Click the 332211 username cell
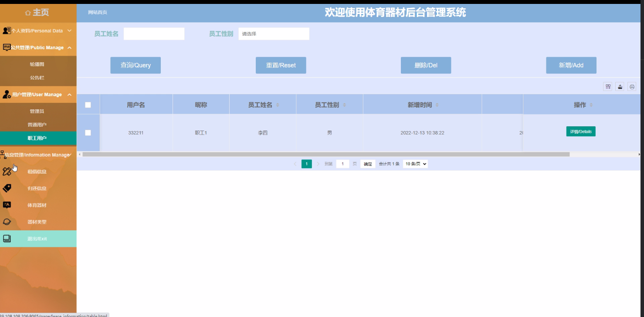 (136, 133)
